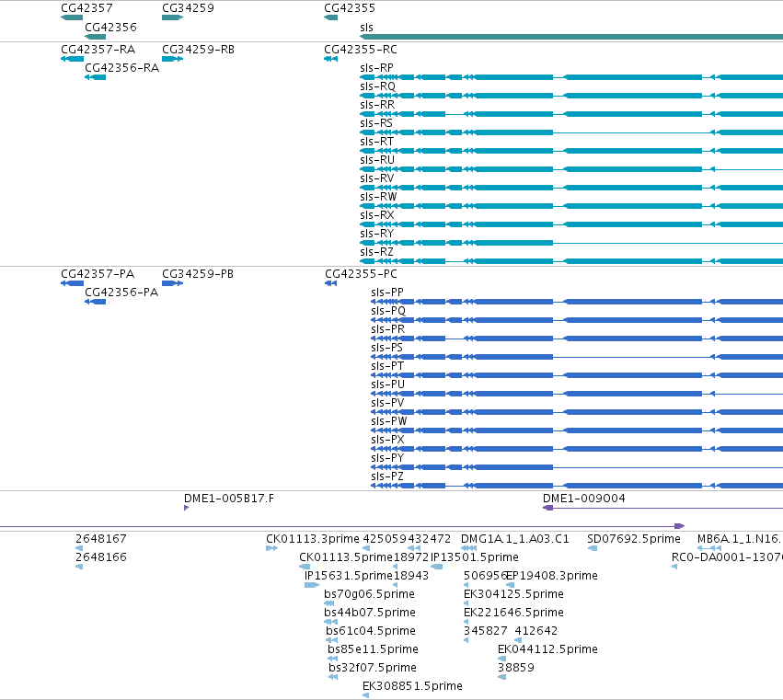Select transcript CG42356-RA glyph
Image resolution: width=783 pixels, height=700 pixels.
coord(96,77)
